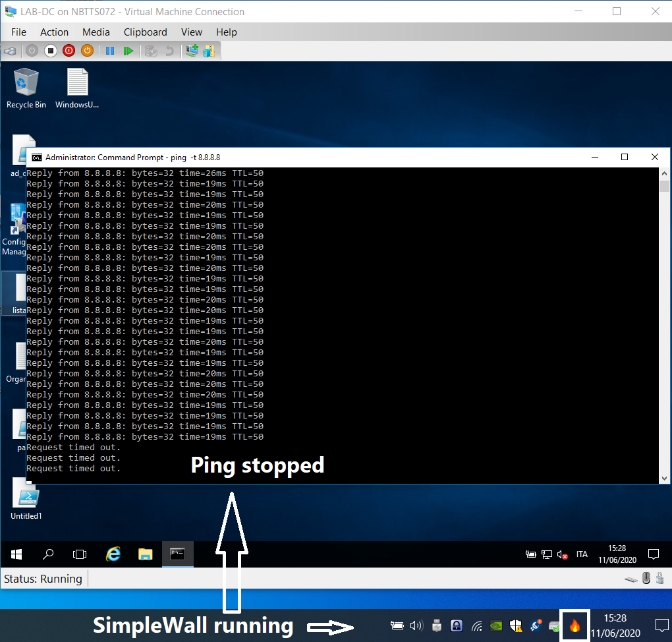Save the virtual machine state
672x642 pixels.
(87, 50)
